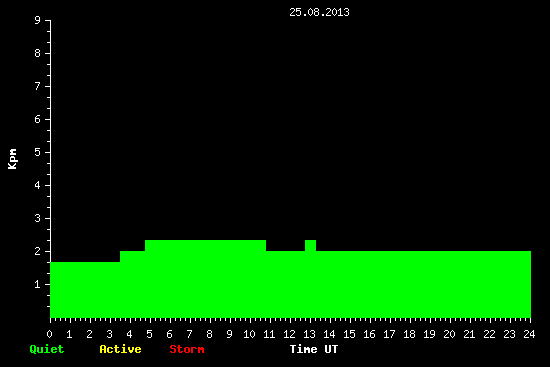
Task: Click the 2 on the Kpm axis
Action: click(x=38, y=251)
